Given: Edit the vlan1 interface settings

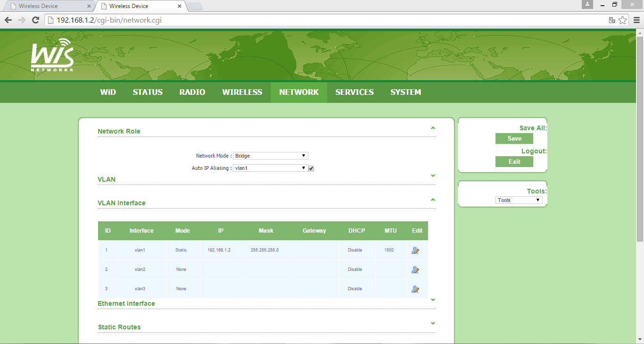Looking at the screenshot, I should coord(415,250).
